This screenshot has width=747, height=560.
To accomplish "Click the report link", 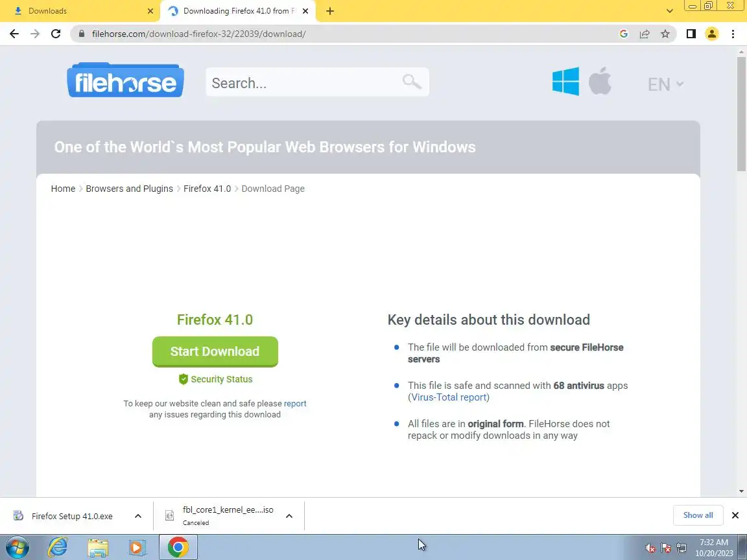I will 295,403.
